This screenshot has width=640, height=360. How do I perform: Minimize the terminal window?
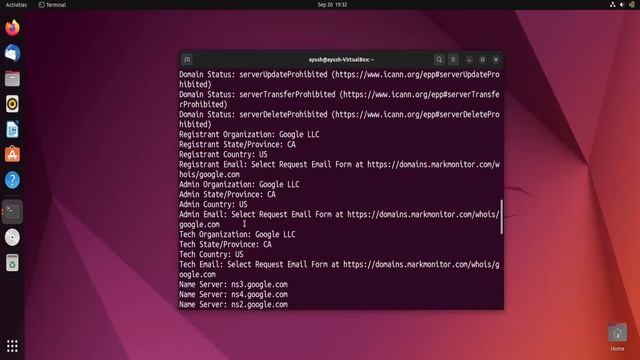(469, 60)
